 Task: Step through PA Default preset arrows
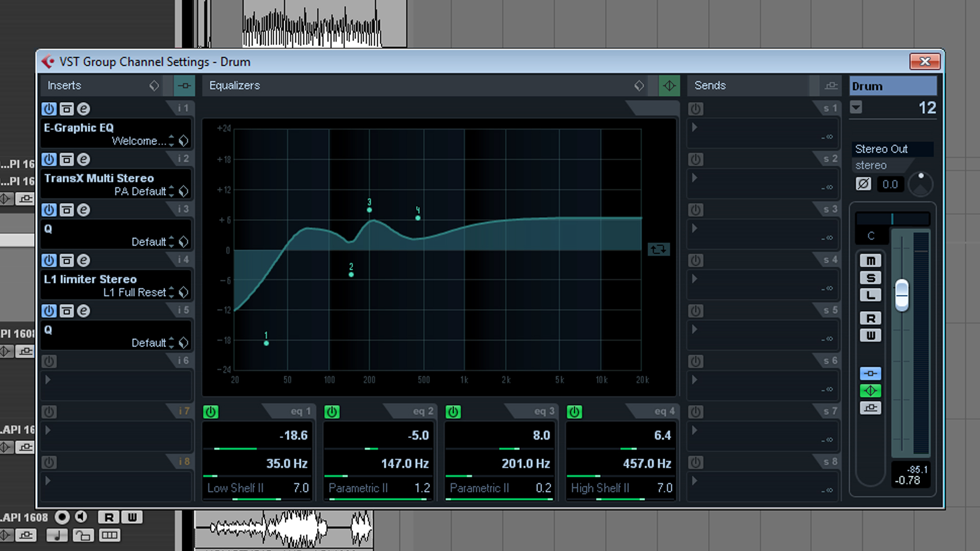coord(171,191)
